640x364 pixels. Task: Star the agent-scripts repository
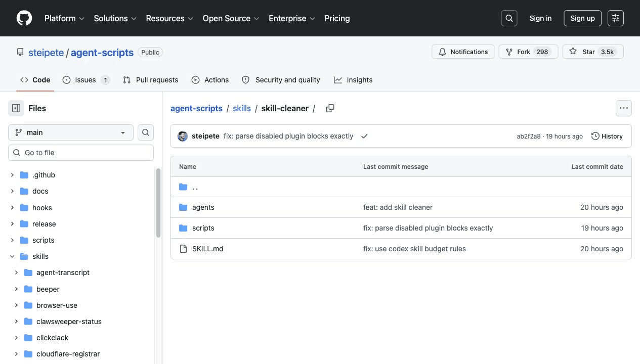coord(593,52)
